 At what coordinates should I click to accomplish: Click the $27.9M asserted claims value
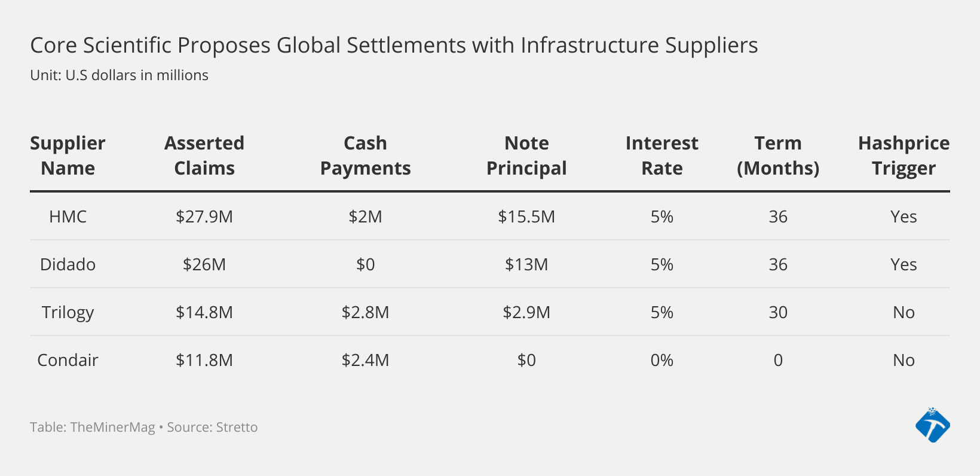(x=204, y=216)
